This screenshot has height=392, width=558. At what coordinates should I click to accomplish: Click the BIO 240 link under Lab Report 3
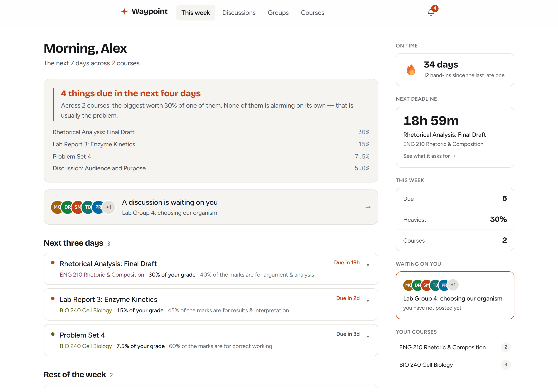point(86,310)
